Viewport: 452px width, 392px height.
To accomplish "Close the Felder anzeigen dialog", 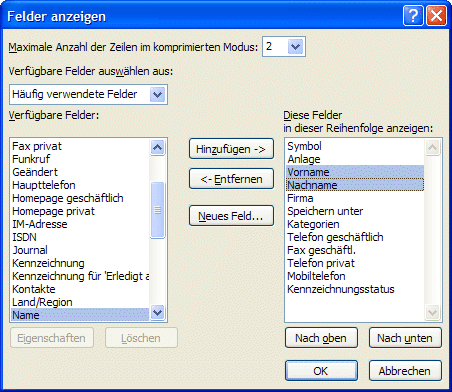I will 436,15.
